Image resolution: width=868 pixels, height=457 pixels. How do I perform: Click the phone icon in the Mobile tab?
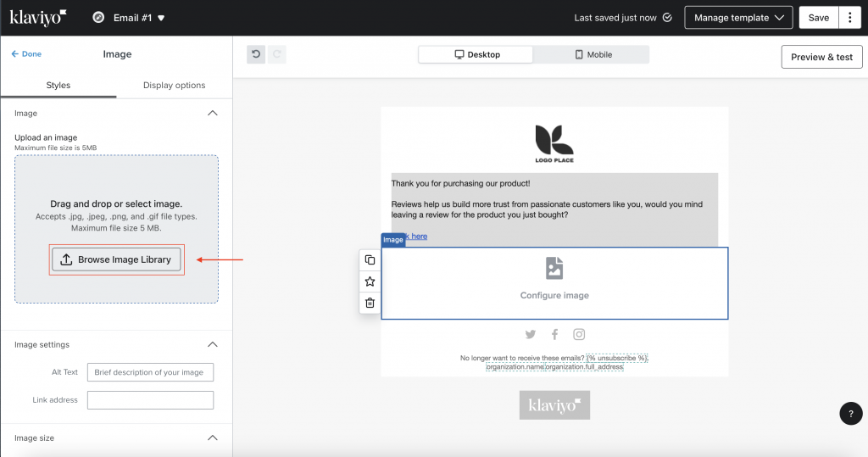point(579,54)
